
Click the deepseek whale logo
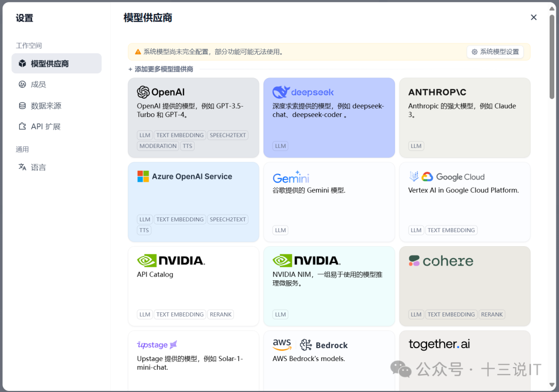click(281, 92)
